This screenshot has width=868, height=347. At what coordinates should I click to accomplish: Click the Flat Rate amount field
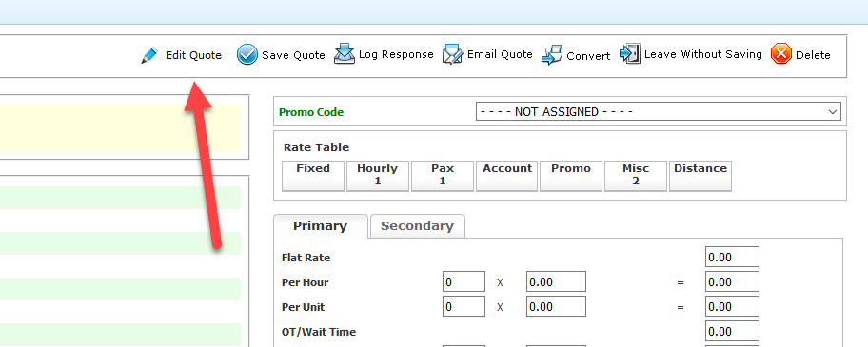pyautogui.click(x=732, y=257)
